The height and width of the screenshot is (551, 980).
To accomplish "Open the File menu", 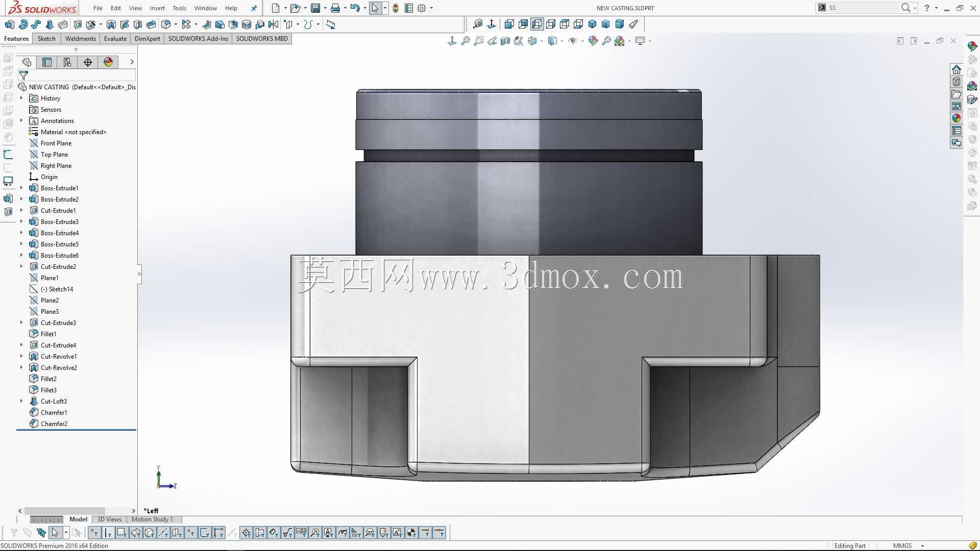I will (x=98, y=8).
